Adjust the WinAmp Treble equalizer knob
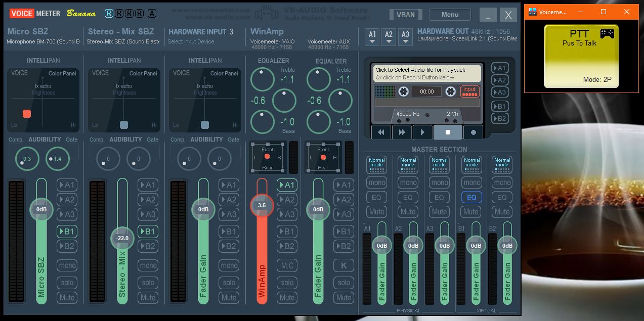644x321 pixels. (263, 79)
